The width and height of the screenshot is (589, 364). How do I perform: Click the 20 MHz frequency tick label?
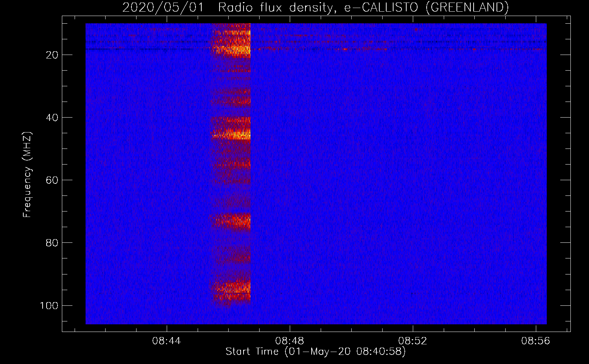(x=52, y=55)
